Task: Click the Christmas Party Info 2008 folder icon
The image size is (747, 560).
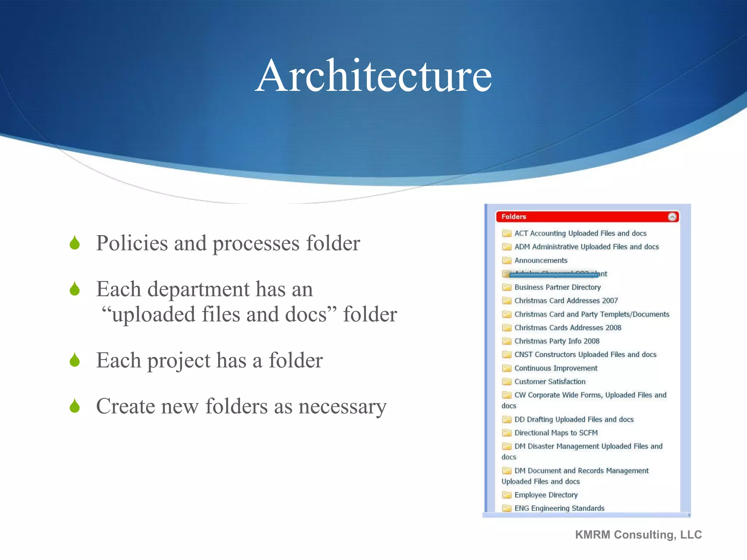Action: click(x=507, y=341)
